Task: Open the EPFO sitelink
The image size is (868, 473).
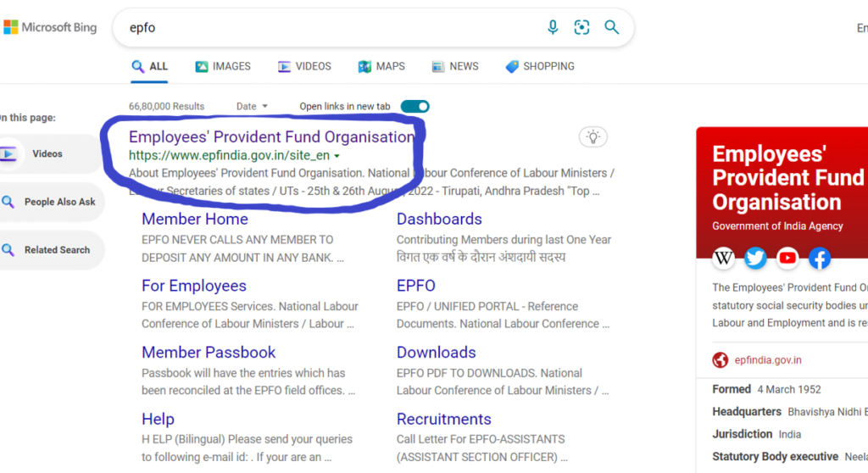Action: coord(415,286)
